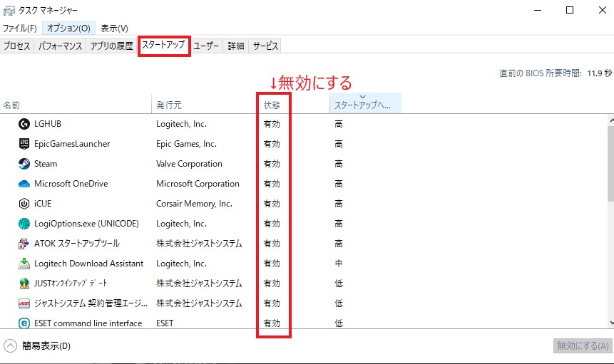This screenshot has width=614, height=364.
Task: Click the 中 impact in Logitech Download row
Action: [x=339, y=264]
